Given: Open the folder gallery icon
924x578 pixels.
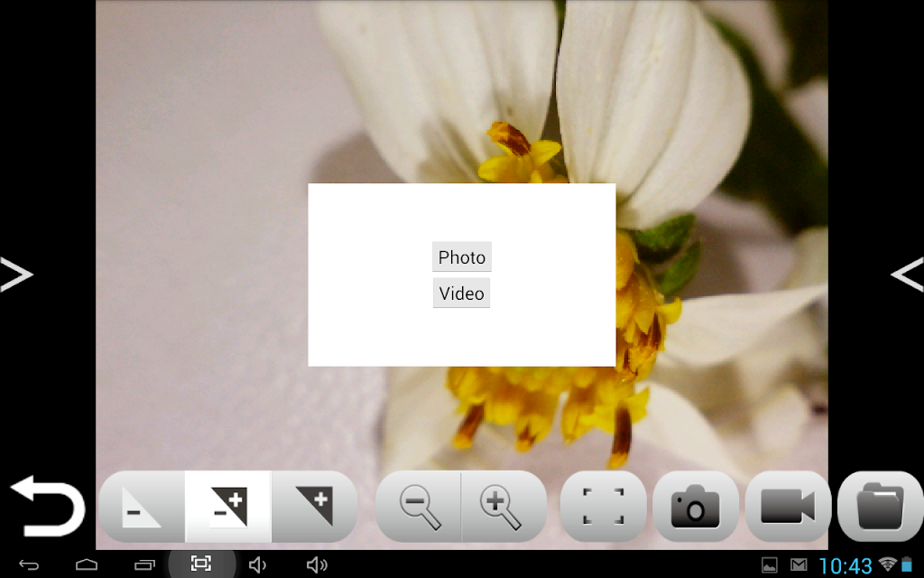Looking at the screenshot, I should pyautogui.click(x=881, y=507).
